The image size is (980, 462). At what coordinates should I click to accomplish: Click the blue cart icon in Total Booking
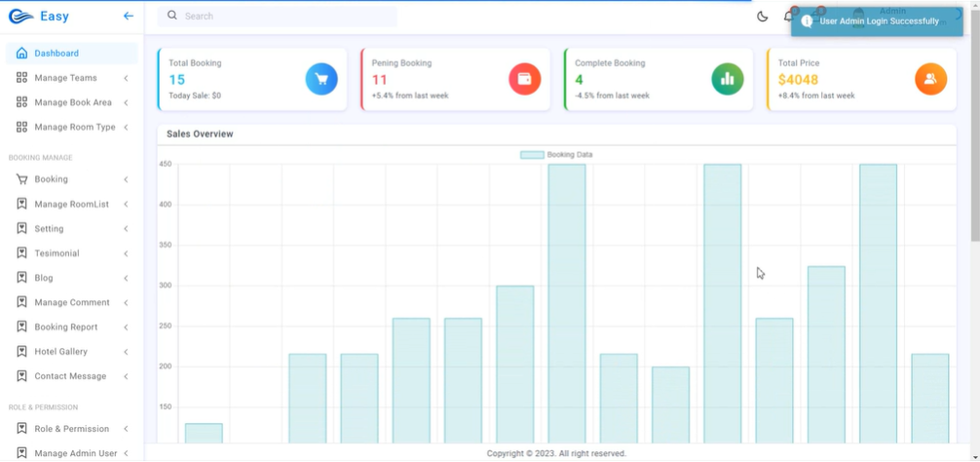point(321,79)
